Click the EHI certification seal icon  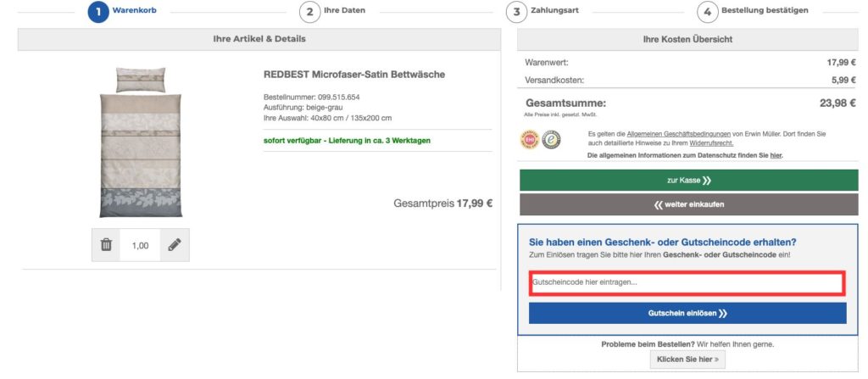point(530,139)
